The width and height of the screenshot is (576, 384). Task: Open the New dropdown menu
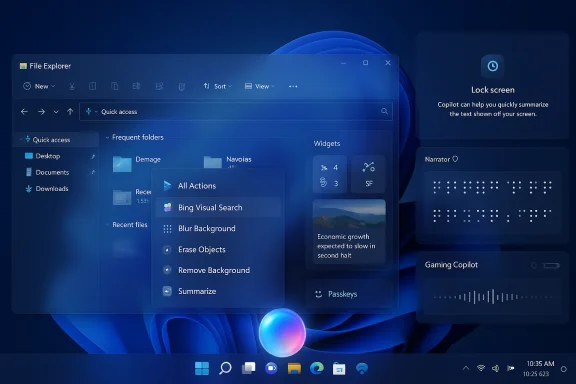(x=39, y=86)
